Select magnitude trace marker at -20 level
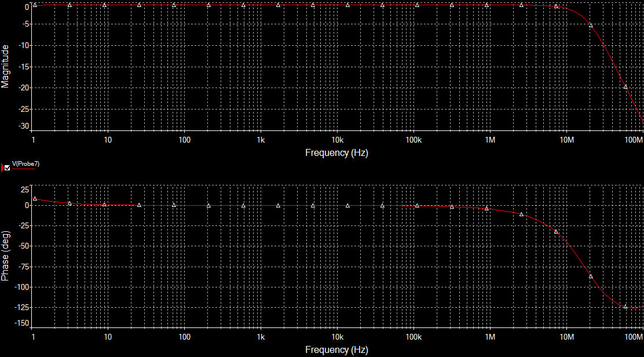The height and width of the screenshot is (357, 644). tap(625, 87)
